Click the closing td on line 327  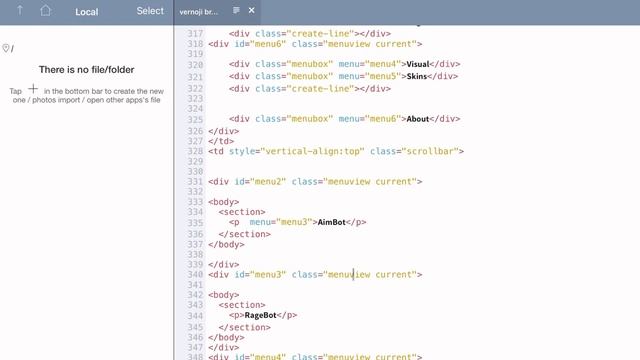[221, 141]
